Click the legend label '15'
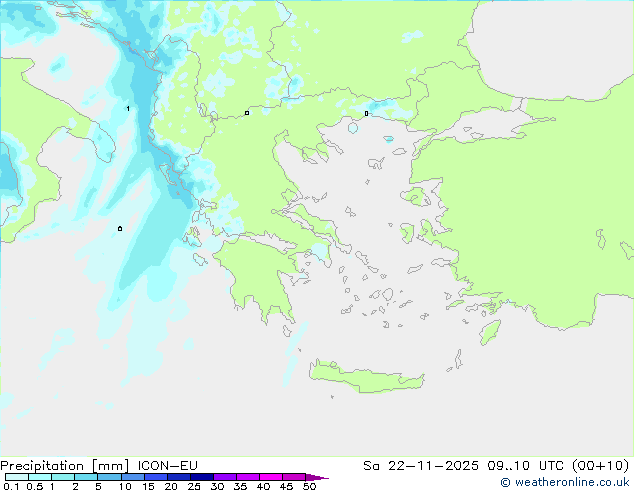 click(148, 486)
